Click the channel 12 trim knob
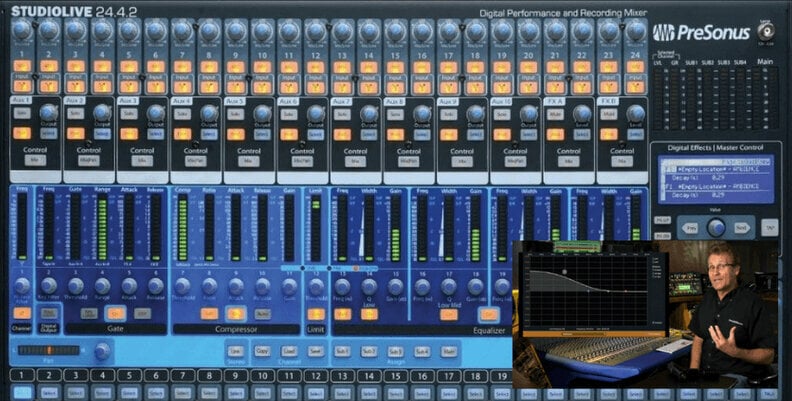The image size is (792, 401). click(316, 30)
